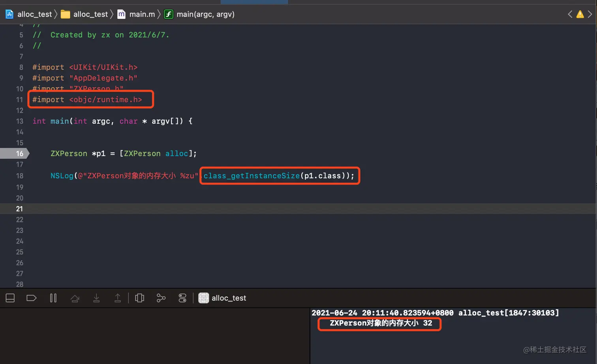Select the alloc_test process in debug bar
597x364 pixels.
pos(222,298)
